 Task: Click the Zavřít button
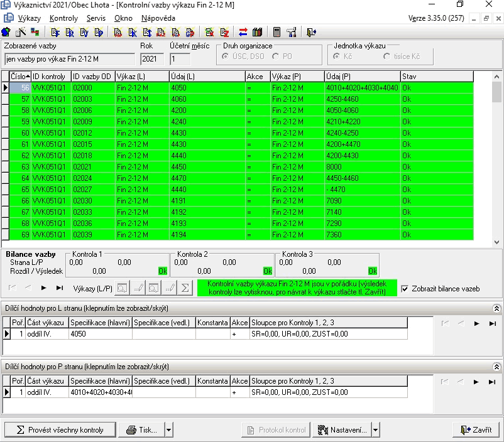click(x=476, y=430)
